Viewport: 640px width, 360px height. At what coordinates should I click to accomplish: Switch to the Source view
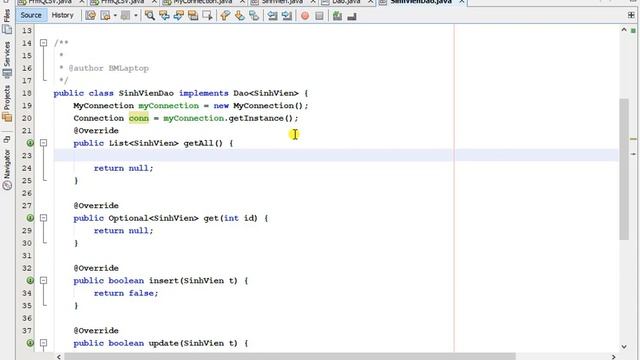point(31,16)
